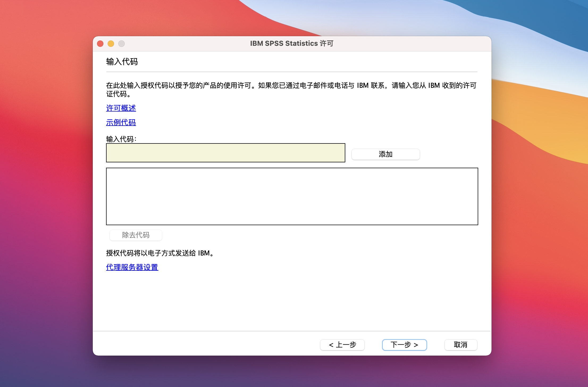Cancel the wizard with 取消 button
Screen dimensions: 588x387
tap(461, 345)
